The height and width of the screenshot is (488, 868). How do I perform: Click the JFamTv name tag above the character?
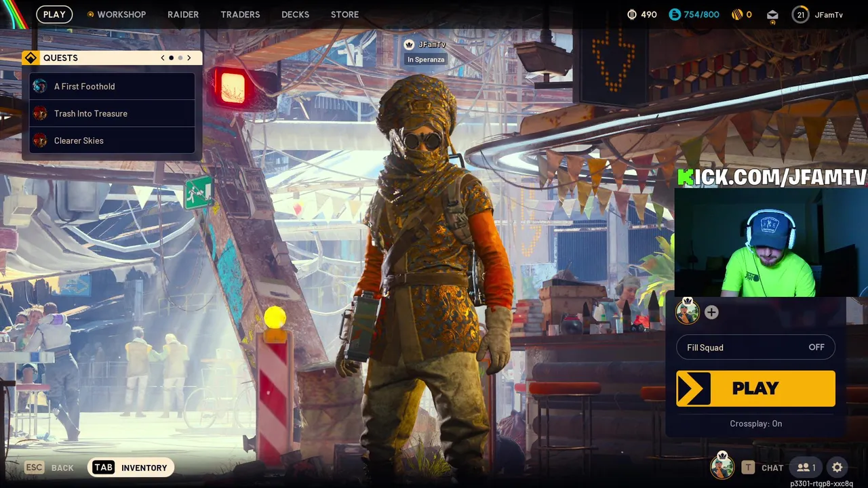432,45
